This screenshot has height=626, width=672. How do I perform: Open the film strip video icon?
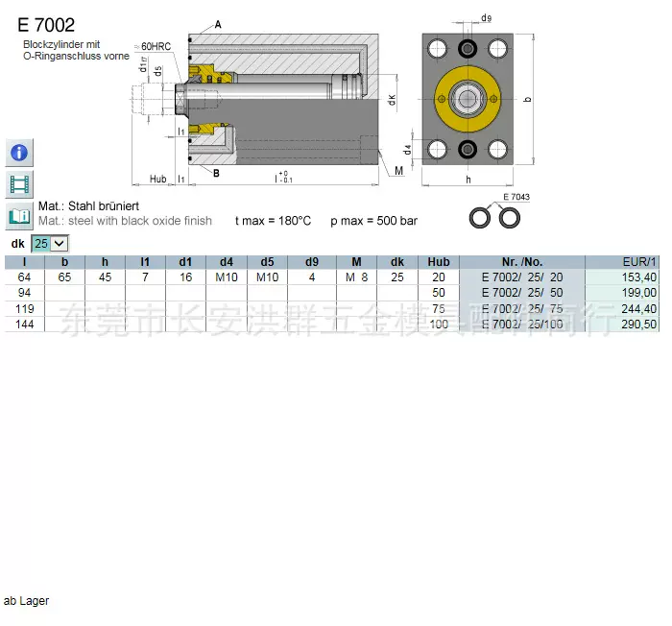[x=19, y=182]
